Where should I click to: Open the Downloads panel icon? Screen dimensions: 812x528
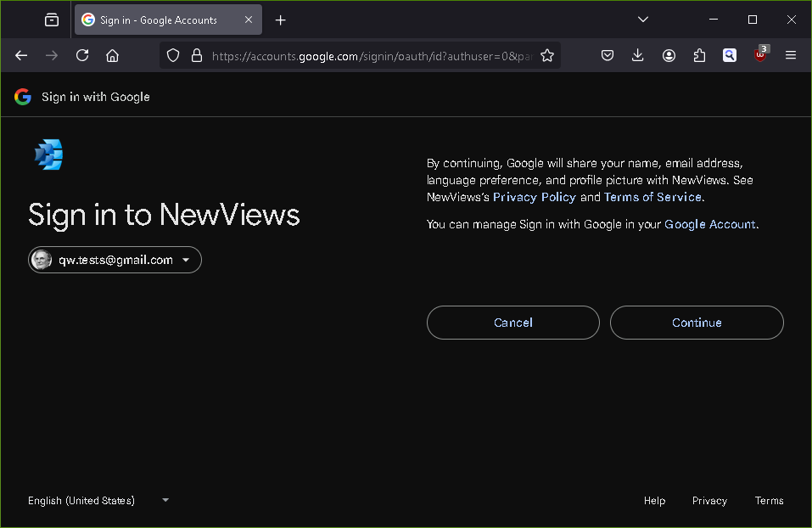tap(638, 55)
